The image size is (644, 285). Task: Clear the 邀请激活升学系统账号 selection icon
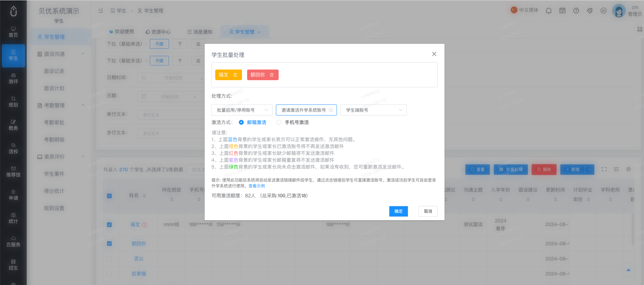[x=331, y=110]
